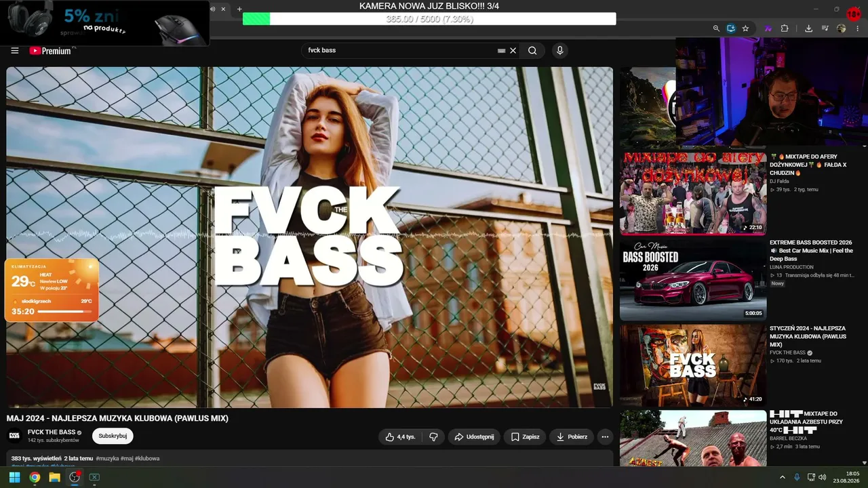The image size is (868, 488).
Task: Open the Windows Start menu
Action: tap(14, 477)
